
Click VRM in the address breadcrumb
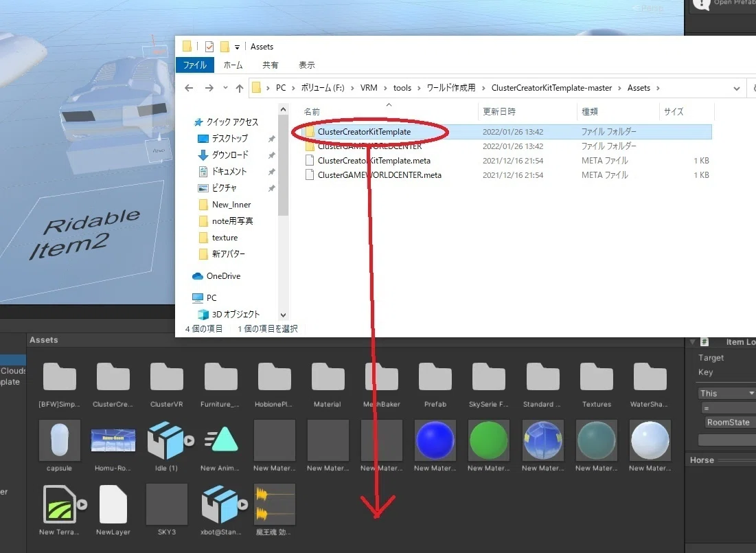pyautogui.click(x=369, y=88)
